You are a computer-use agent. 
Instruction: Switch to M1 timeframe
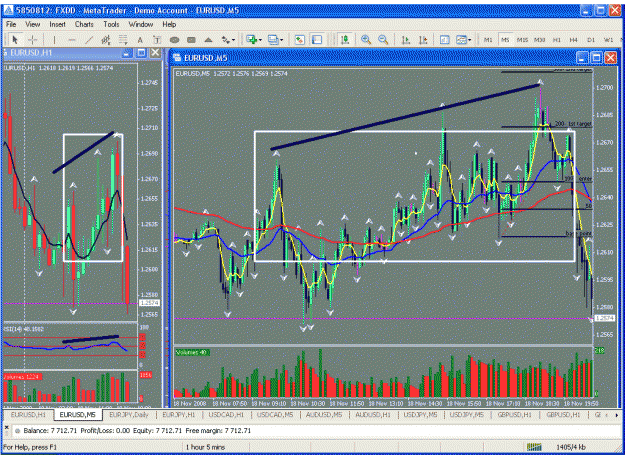pyautogui.click(x=488, y=40)
